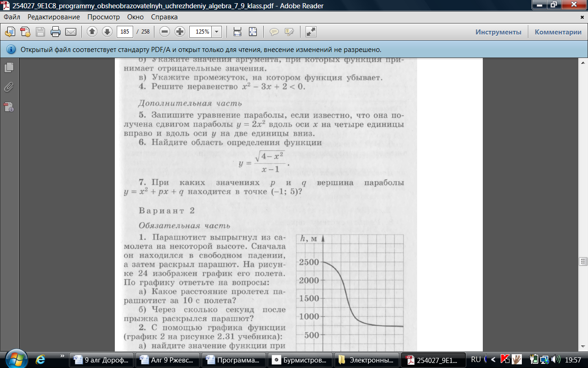
Task: Click the PDF/A info icon in notification bar
Action: (x=10, y=49)
